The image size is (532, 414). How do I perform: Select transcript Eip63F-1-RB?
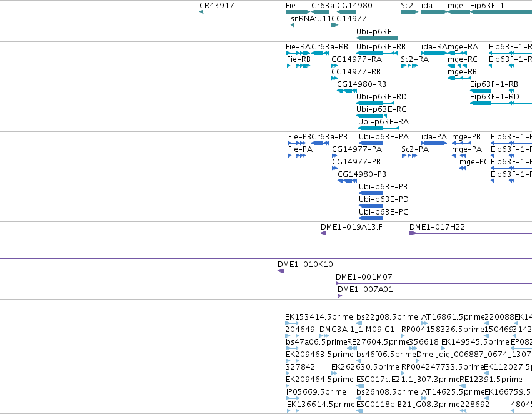click(x=494, y=84)
